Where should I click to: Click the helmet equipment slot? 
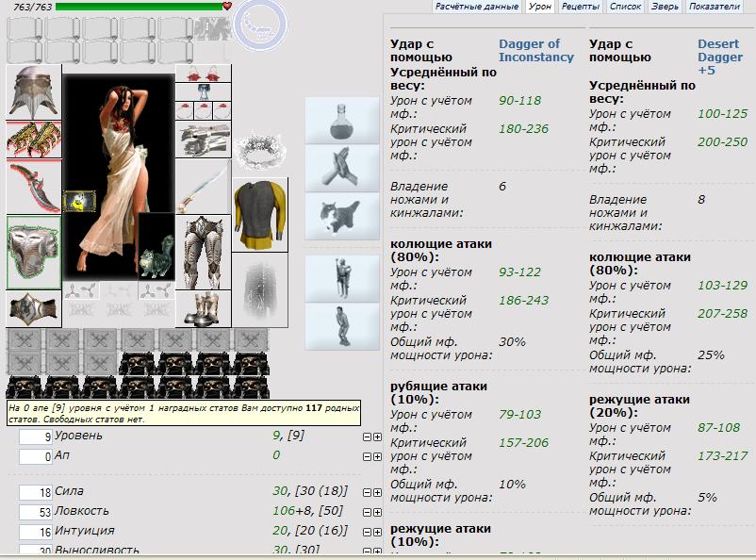click(x=33, y=91)
